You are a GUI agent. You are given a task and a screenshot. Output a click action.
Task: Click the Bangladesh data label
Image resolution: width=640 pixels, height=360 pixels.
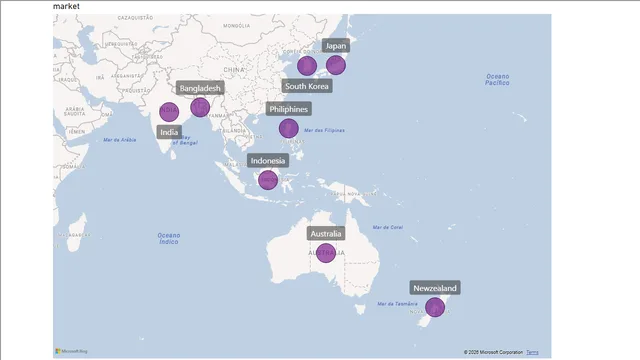[x=200, y=88]
